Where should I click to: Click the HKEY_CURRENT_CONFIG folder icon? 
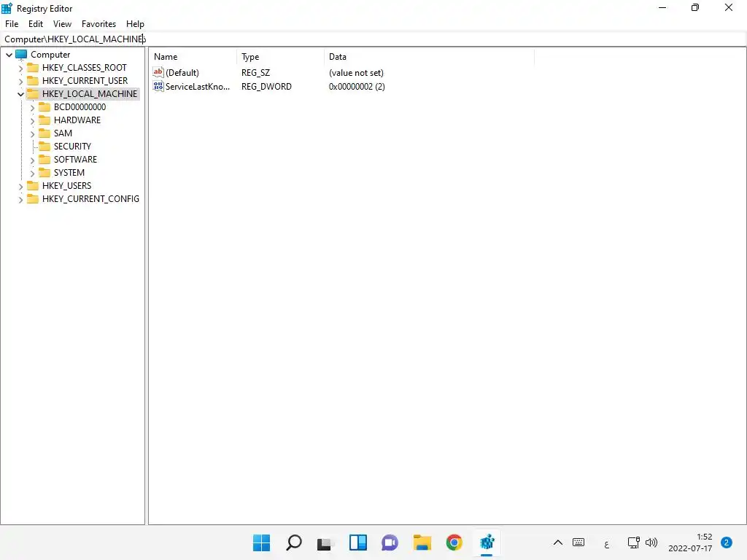click(x=33, y=198)
